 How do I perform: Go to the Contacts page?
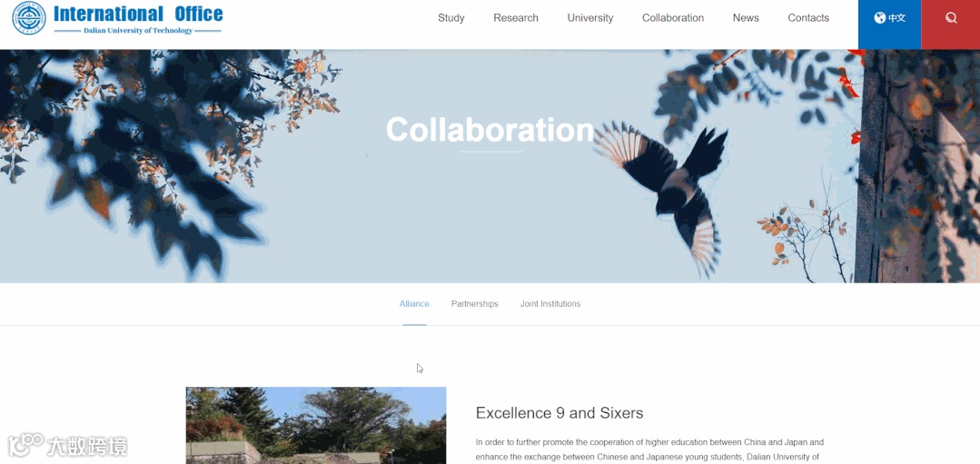click(x=808, y=18)
